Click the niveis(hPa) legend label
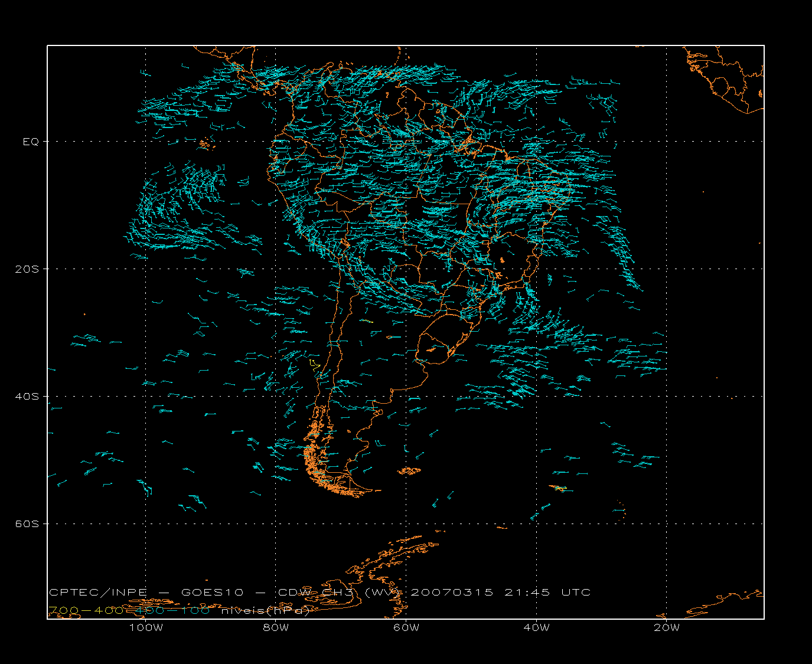This screenshot has height=664, width=812. click(x=265, y=611)
